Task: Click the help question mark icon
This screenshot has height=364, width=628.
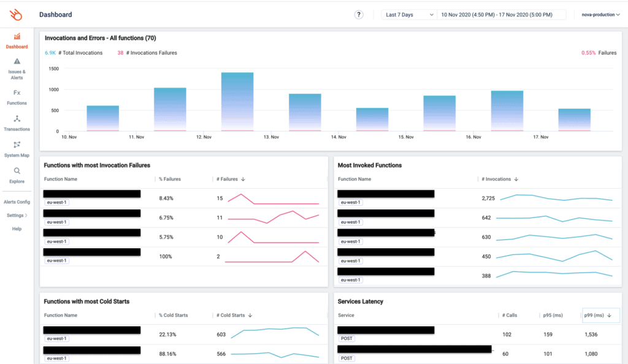Action: click(x=359, y=15)
